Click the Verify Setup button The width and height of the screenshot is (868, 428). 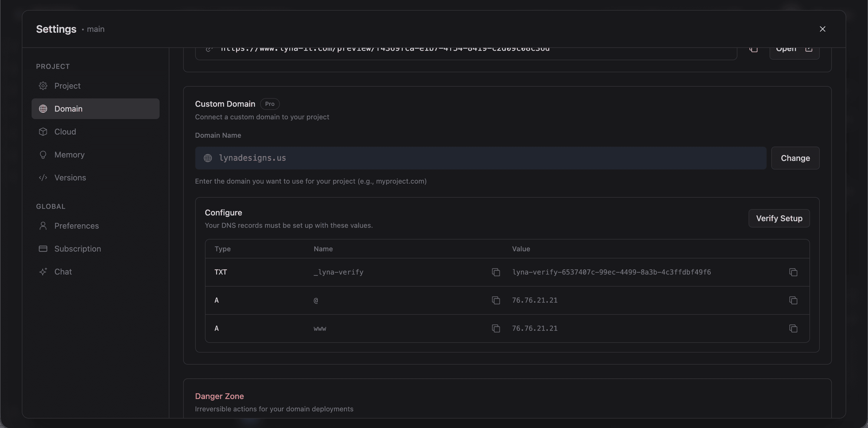[x=779, y=218]
